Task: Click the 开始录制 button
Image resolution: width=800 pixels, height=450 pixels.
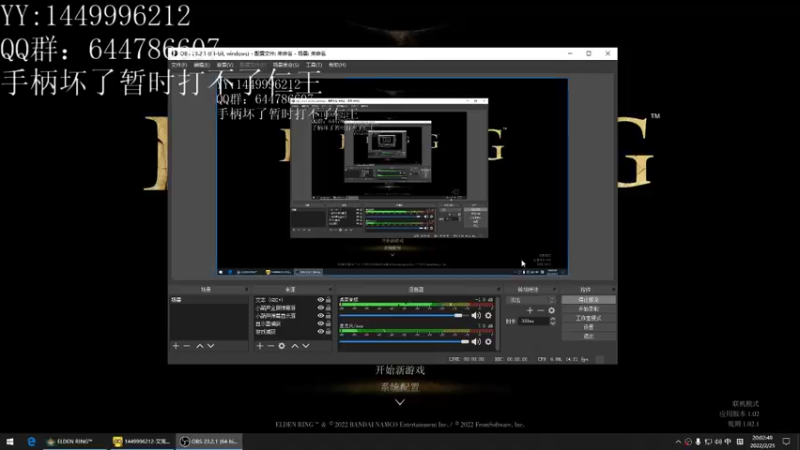Action: 588,309
